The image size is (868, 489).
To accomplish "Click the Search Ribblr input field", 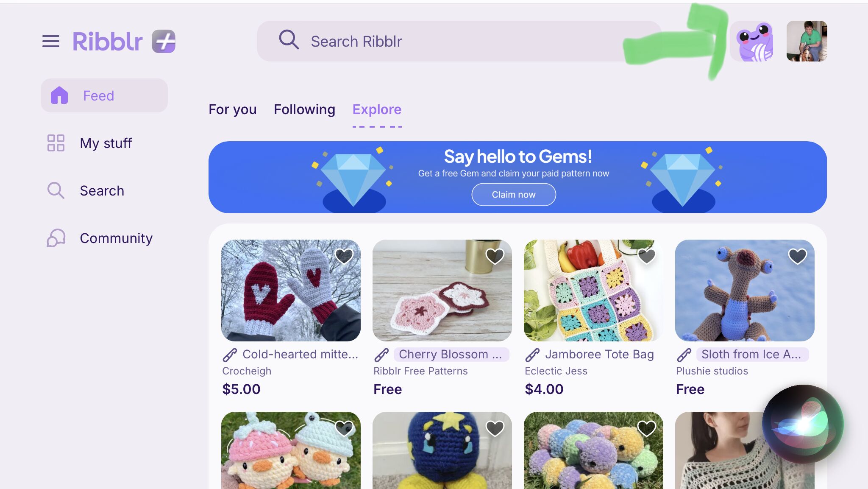I will coord(459,41).
